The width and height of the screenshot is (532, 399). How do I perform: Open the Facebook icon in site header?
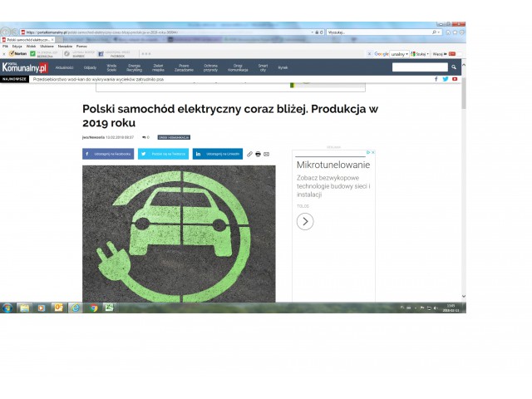[436, 79]
